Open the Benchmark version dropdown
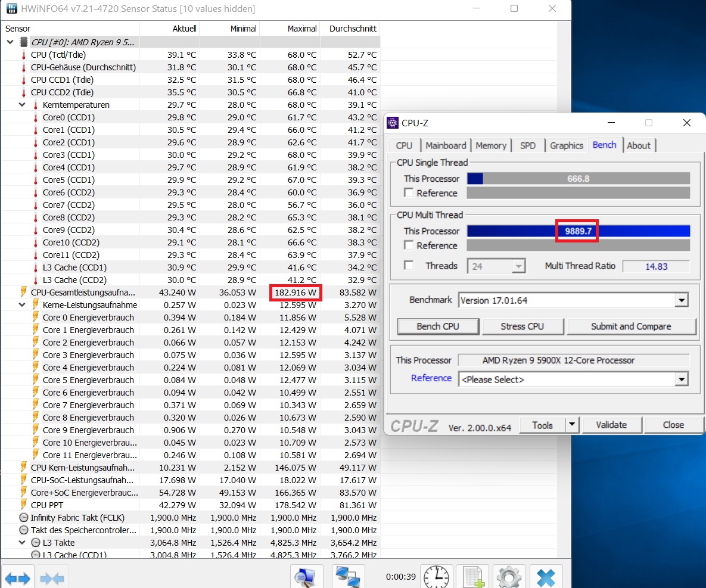The width and height of the screenshot is (706, 588). [682, 300]
